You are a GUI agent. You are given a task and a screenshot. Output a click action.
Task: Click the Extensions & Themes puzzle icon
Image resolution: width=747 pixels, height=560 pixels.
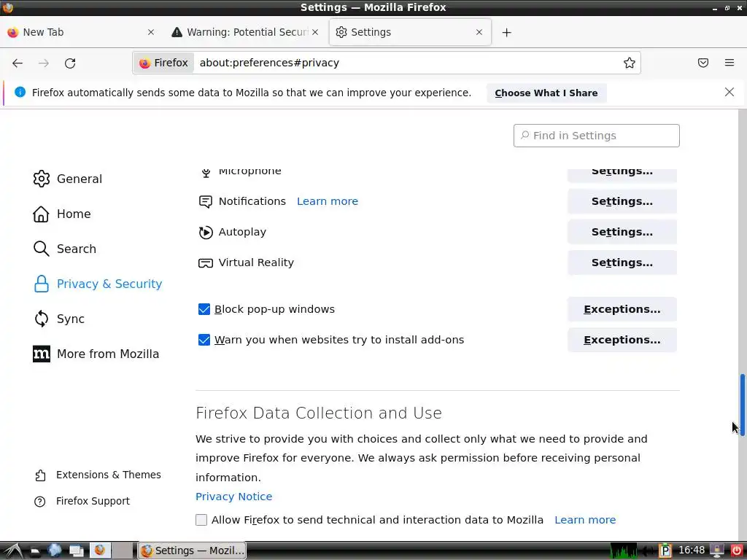click(41, 475)
